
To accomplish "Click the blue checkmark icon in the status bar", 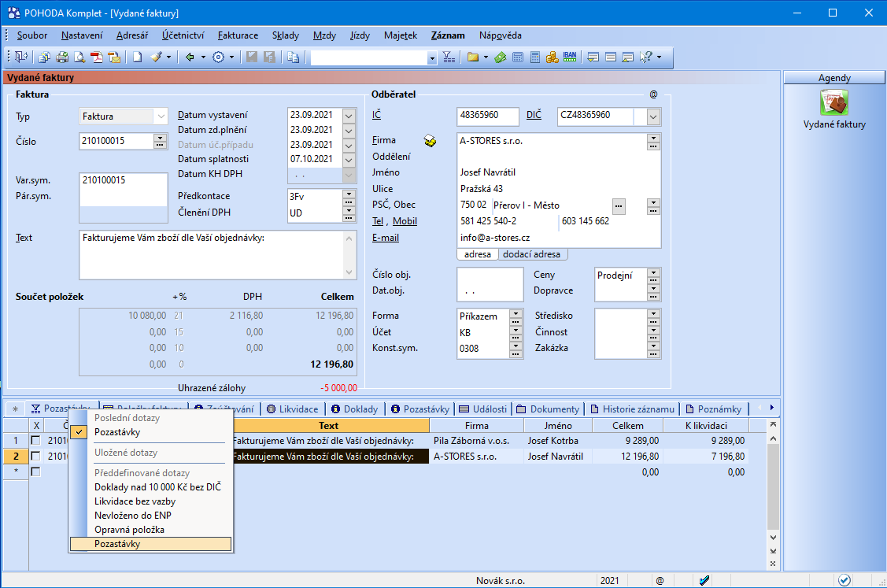I will click(704, 580).
